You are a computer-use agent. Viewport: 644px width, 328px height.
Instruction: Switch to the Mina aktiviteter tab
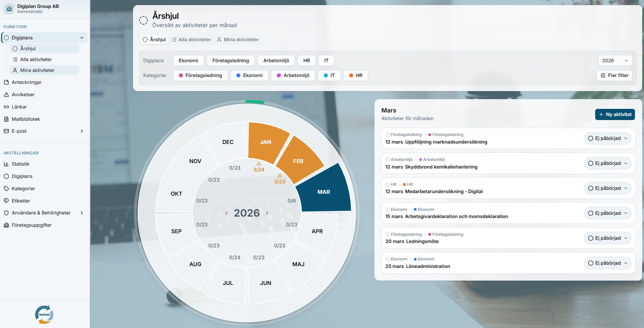click(237, 40)
